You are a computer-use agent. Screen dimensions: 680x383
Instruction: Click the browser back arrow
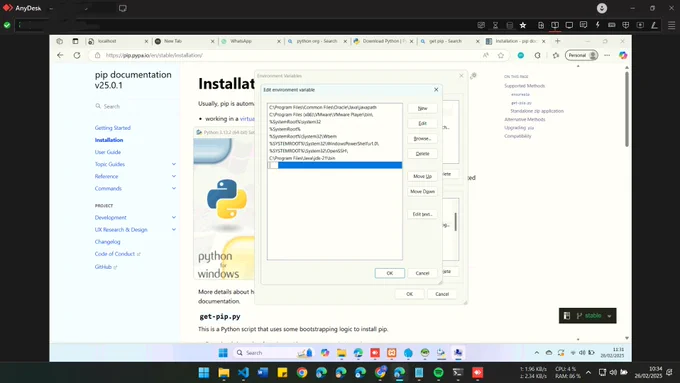point(60,55)
